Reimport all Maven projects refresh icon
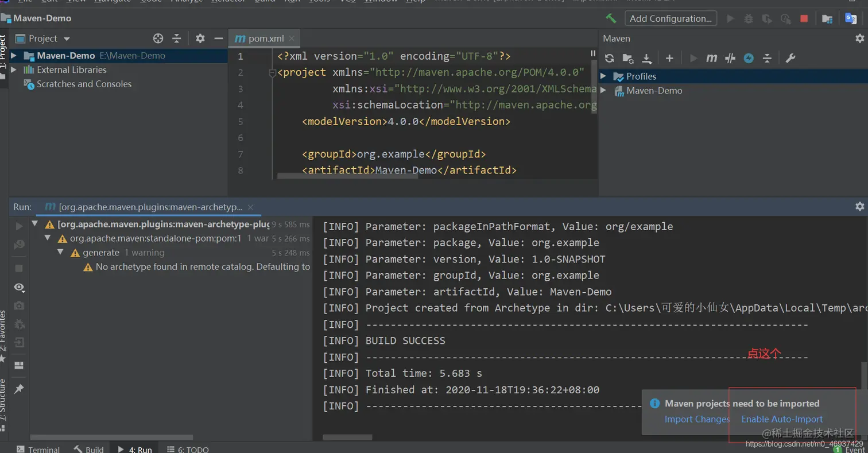Screen dimensions: 868x453 (610, 58)
